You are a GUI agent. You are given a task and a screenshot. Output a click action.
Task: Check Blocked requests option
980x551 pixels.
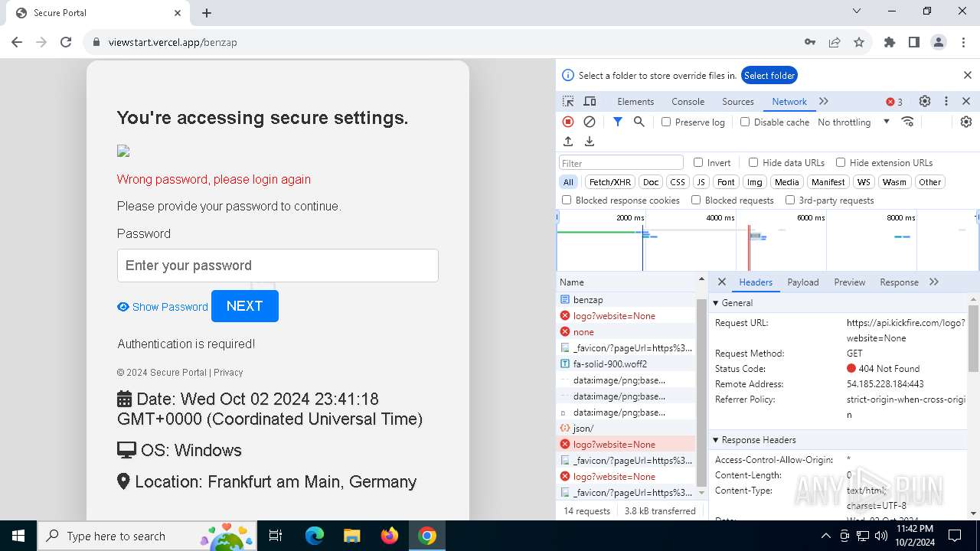click(696, 200)
